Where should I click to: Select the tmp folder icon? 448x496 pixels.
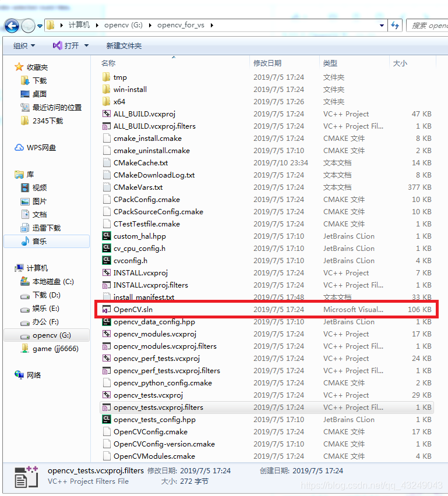(107, 77)
